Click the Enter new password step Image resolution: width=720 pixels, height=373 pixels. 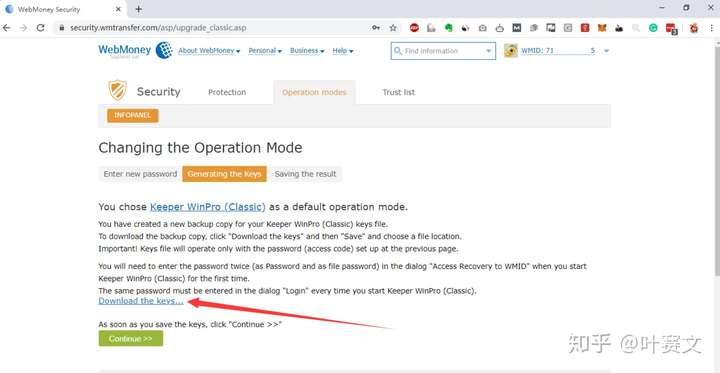click(140, 174)
